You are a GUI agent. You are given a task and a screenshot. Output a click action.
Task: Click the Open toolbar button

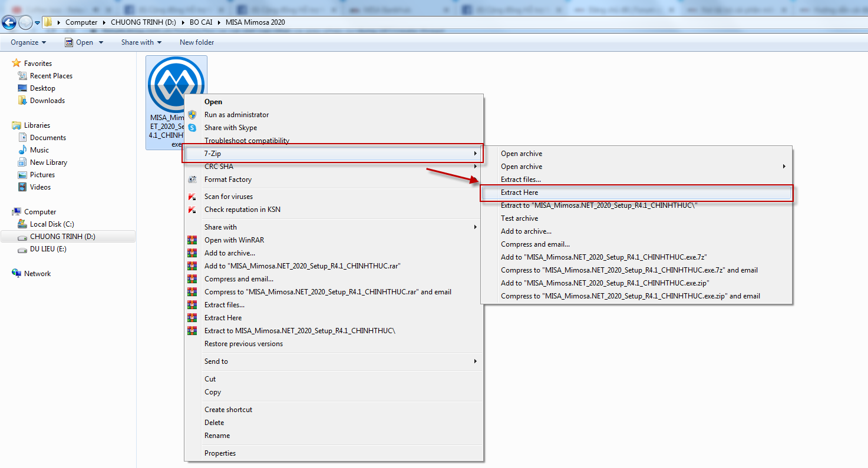[79, 42]
